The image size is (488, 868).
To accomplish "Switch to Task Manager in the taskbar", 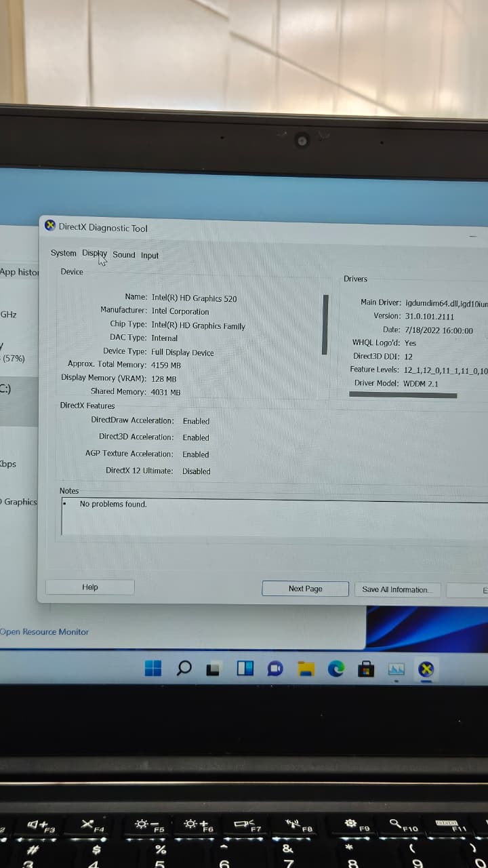I will coord(396,669).
